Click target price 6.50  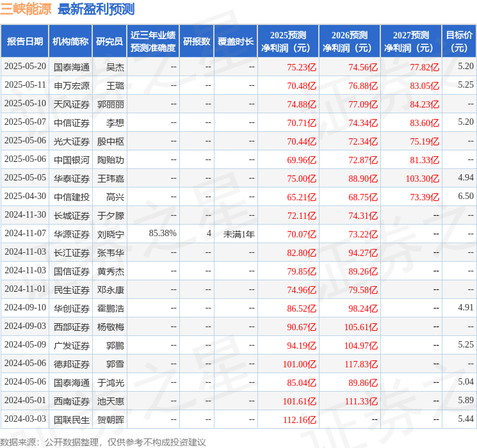pos(465,196)
